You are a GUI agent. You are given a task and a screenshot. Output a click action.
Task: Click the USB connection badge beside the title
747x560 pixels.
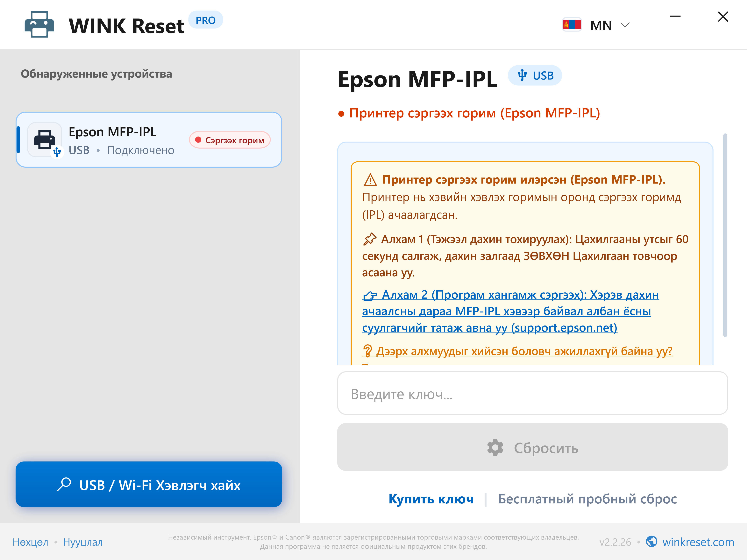[535, 75]
